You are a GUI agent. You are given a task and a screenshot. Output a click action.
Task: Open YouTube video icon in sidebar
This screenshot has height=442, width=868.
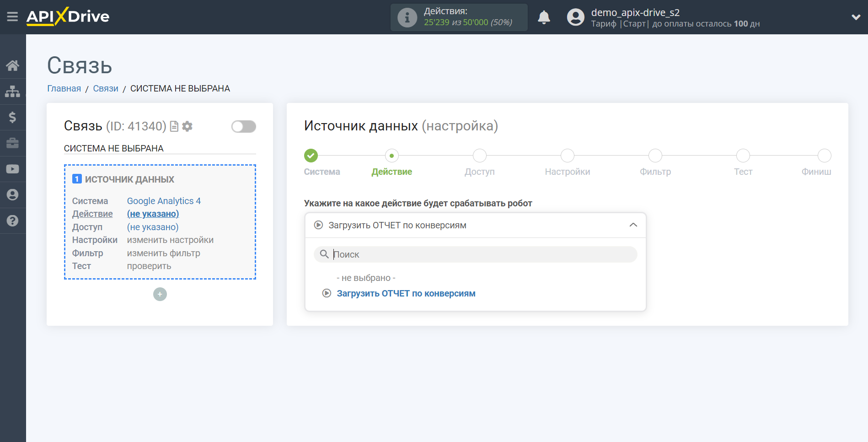coord(12,169)
